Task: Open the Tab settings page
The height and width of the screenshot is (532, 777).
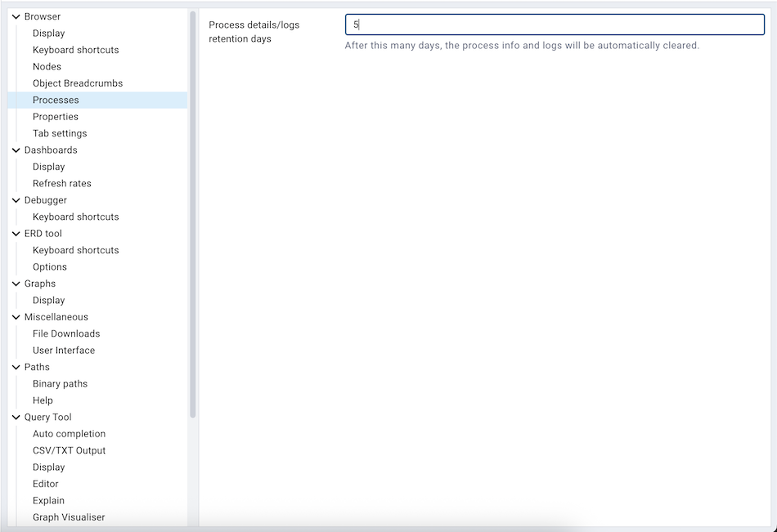Action: tap(59, 132)
